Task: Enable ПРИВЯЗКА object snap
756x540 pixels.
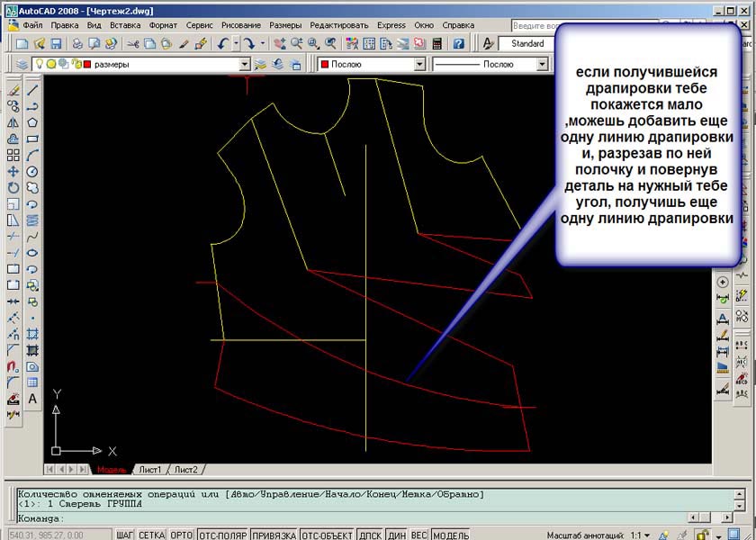Action: point(274,535)
